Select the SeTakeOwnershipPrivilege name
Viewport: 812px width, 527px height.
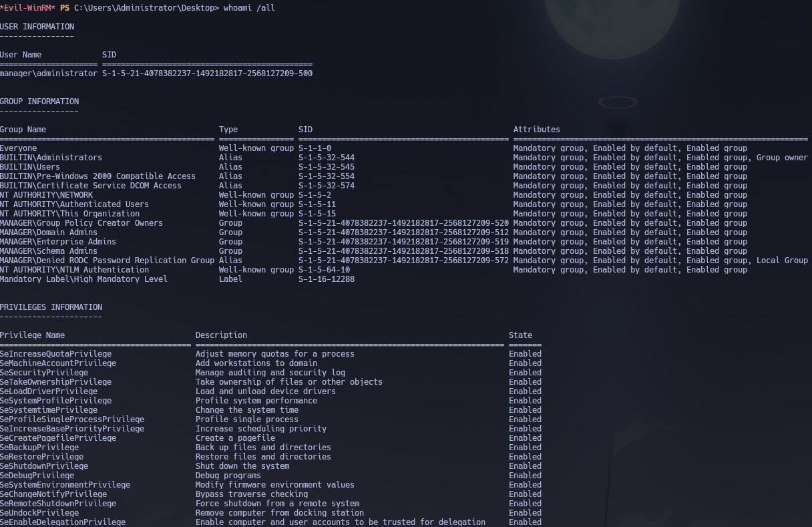tap(55, 381)
